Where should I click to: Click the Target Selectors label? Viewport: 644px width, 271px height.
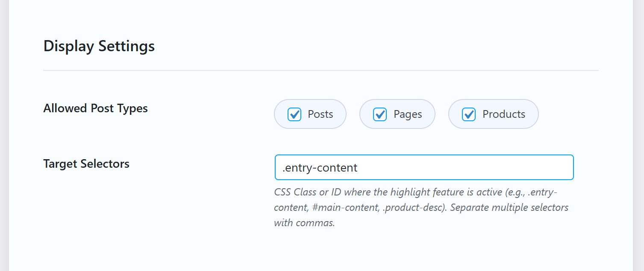tap(86, 163)
